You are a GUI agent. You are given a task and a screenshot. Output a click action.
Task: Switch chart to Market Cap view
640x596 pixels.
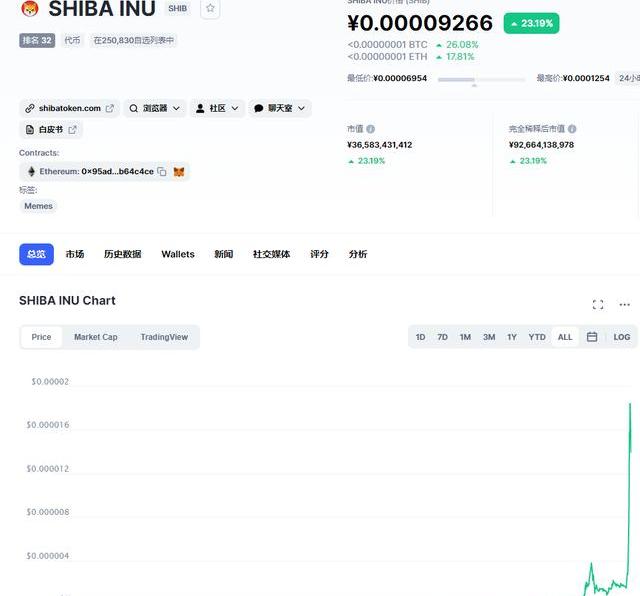tap(96, 337)
